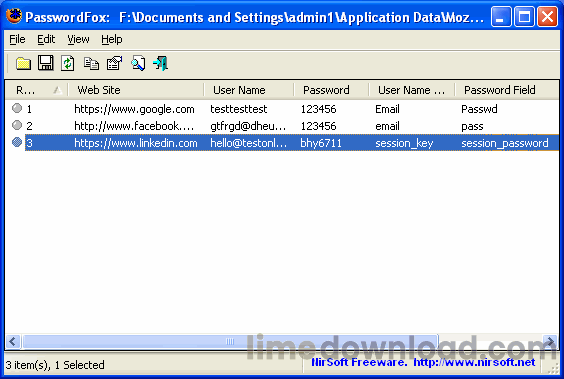Screen dimensions: 564x379
Task: Click the Email user name field cell
Action: click(387, 109)
